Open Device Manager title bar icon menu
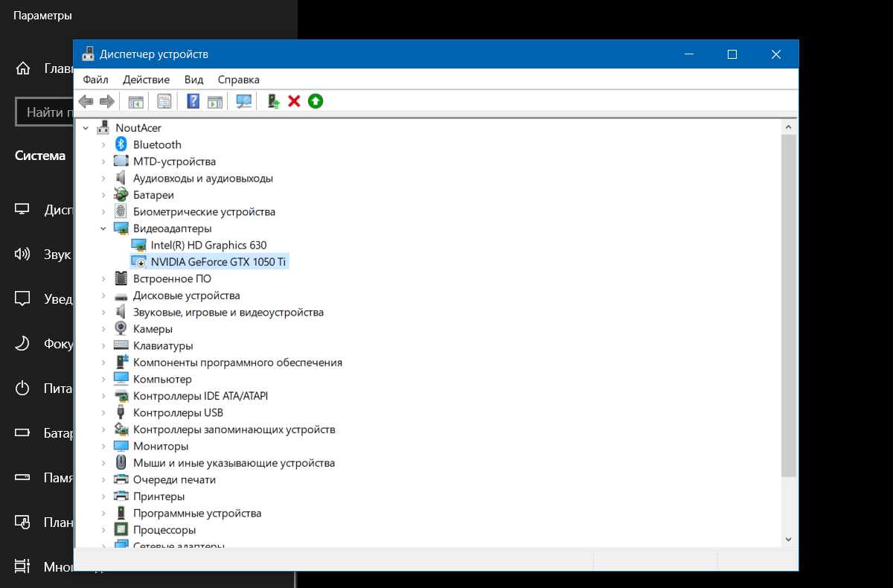Image resolution: width=893 pixels, height=588 pixels. [89, 54]
